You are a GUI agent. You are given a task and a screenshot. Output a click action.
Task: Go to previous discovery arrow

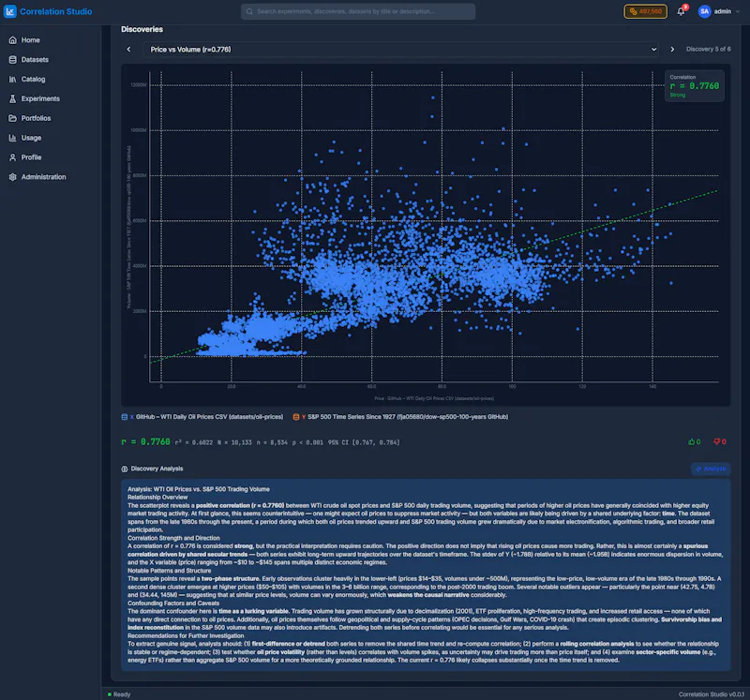[x=128, y=50]
